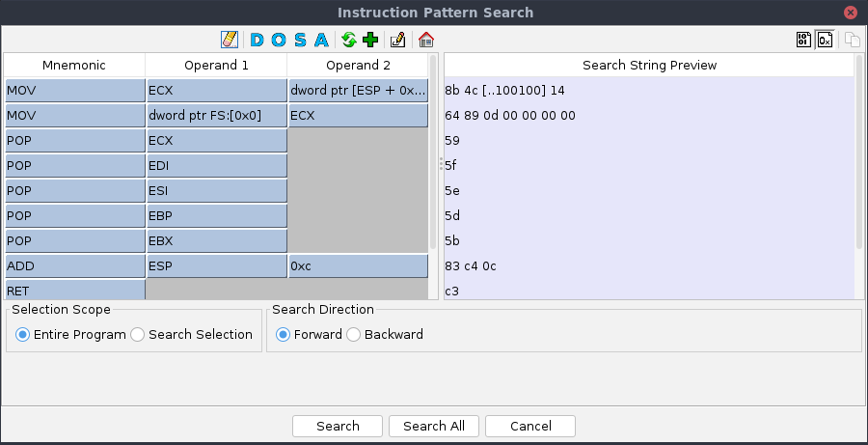This screenshot has height=445, width=868.
Task: Click the green reload arrows icon
Action: (x=349, y=40)
